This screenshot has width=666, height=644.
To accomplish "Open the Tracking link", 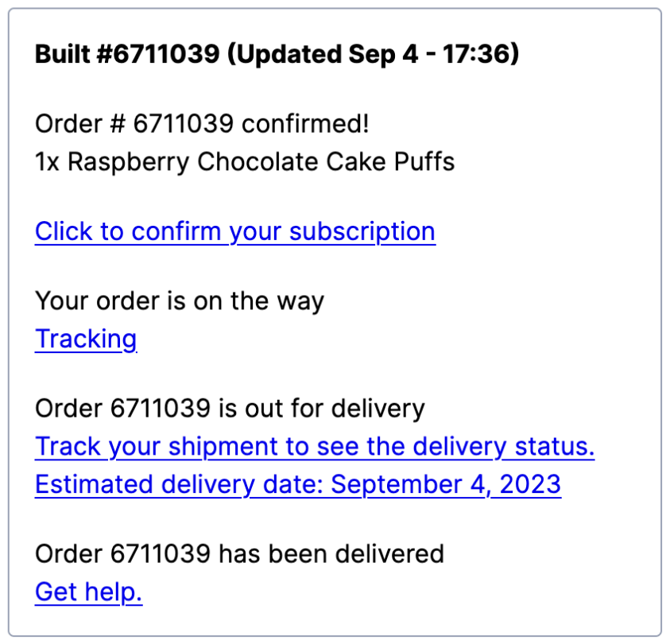I will pos(86,339).
